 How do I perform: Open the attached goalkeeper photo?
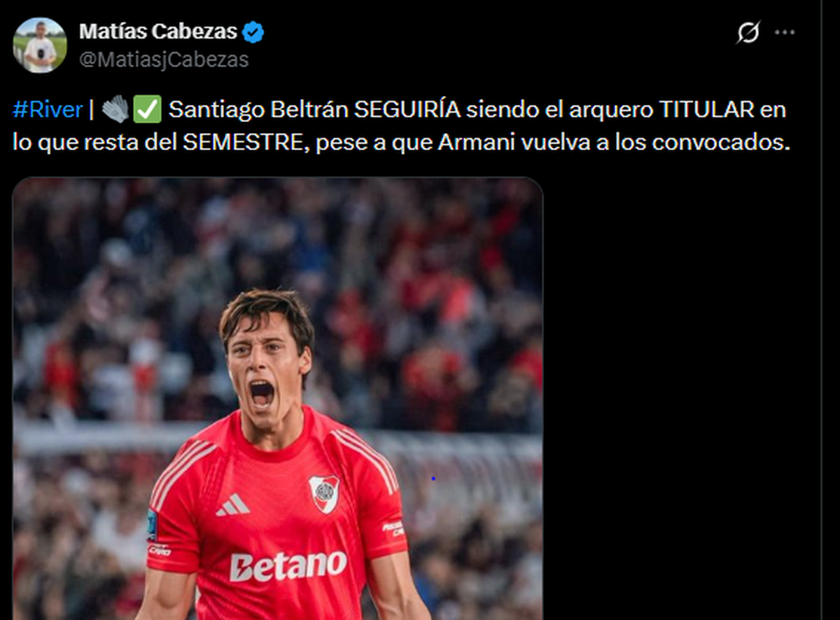(278, 399)
